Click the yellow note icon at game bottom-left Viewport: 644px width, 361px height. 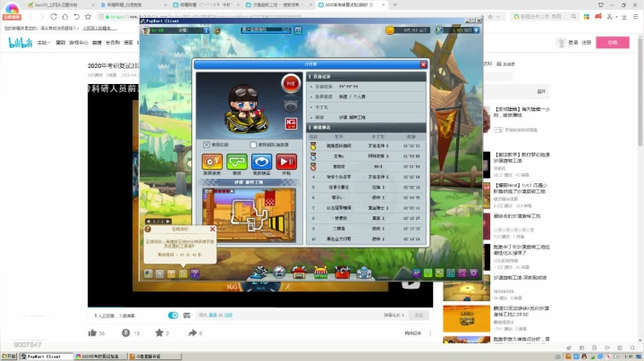point(183,273)
